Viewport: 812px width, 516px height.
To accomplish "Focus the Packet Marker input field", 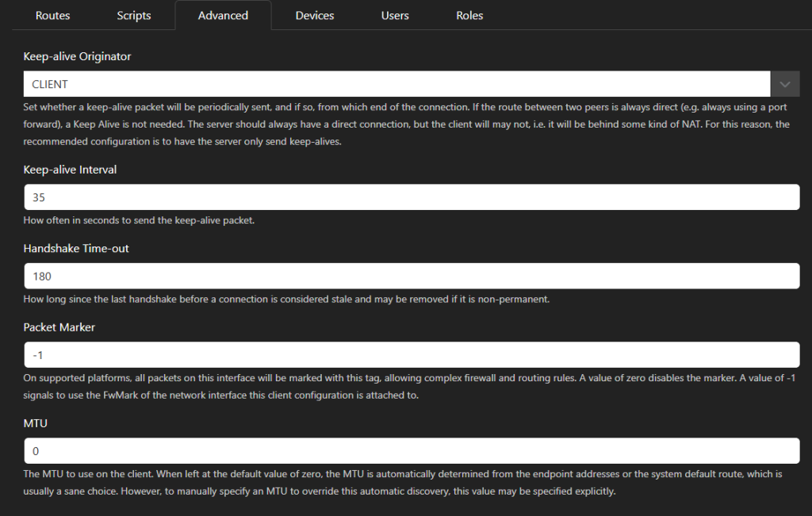I will [412, 355].
